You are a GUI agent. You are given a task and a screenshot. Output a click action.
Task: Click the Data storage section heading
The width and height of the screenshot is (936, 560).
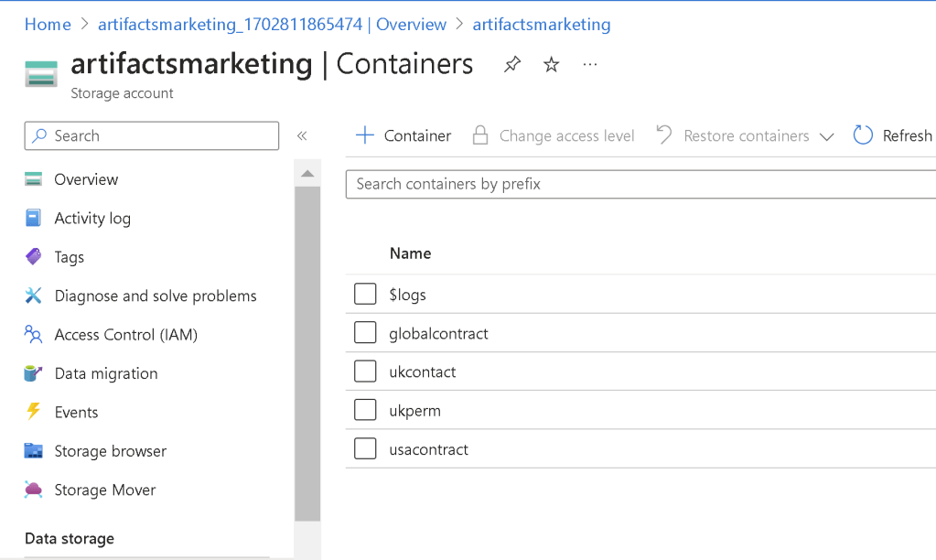[70, 539]
